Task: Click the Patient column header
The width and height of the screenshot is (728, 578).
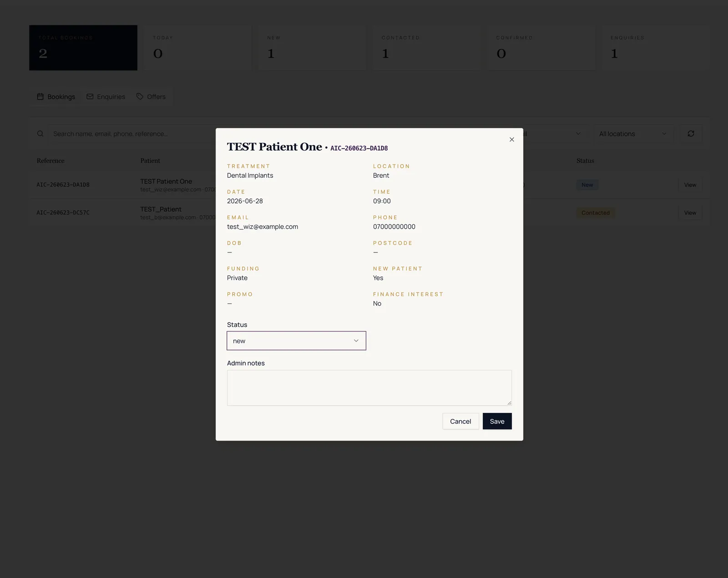Action: [x=150, y=161]
